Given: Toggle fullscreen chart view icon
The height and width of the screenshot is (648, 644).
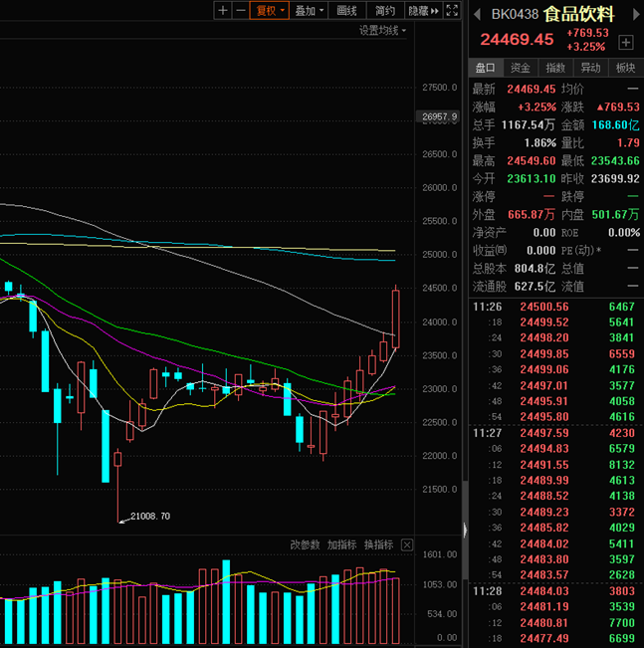Looking at the screenshot, I should [453, 11].
